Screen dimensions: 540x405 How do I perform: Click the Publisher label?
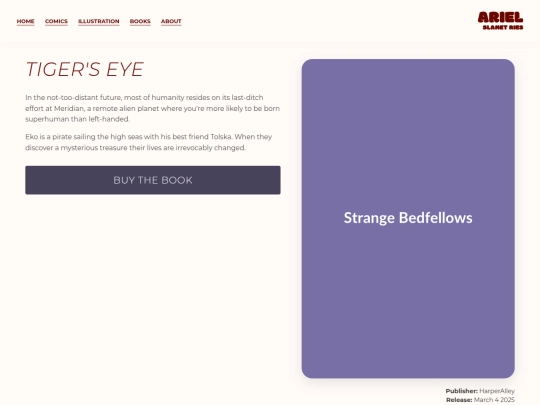[x=461, y=391]
